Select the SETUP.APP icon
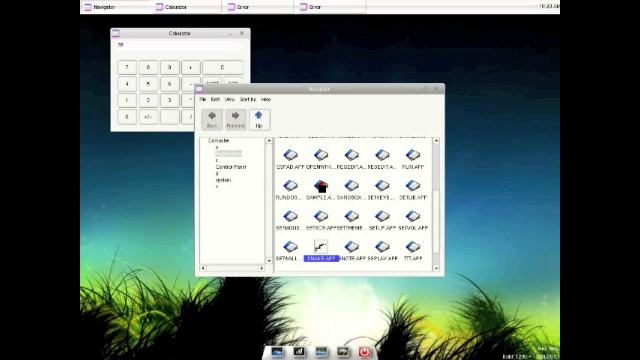640x360 pixels. click(x=382, y=220)
